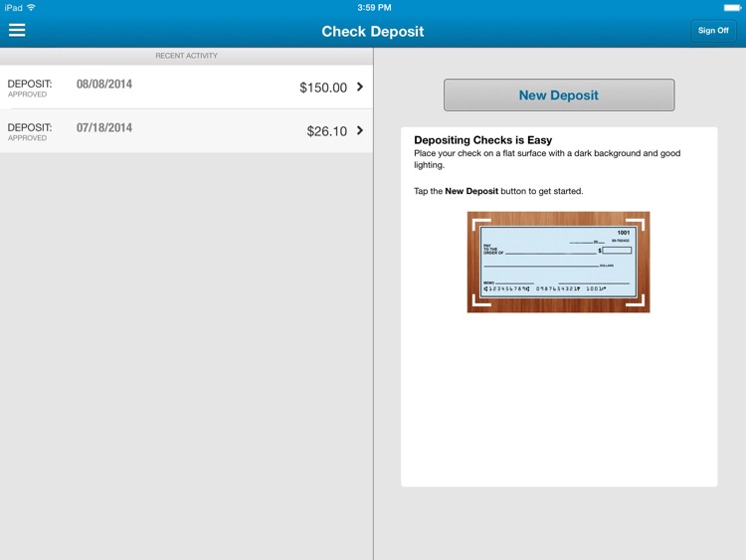This screenshot has width=746, height=560.
Task: Select the $150.00 amount
Action: pyautogui.click(x=323, y=88)
